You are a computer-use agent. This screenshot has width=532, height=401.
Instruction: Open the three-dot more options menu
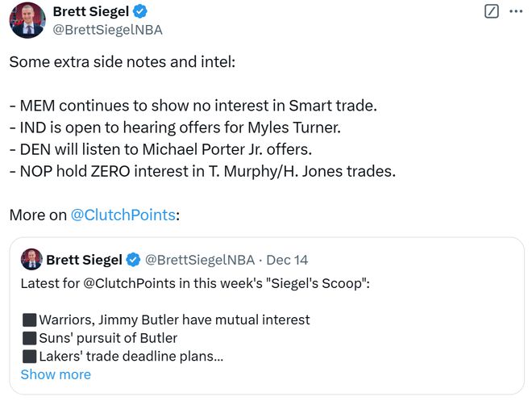[x=516, y=11]
